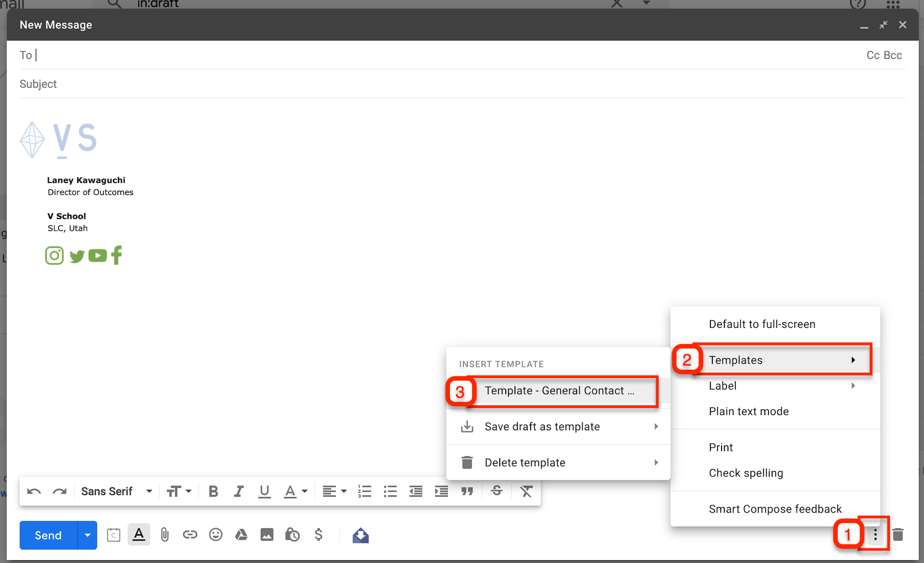This screenshot has height=563, width=924.
Task: Click the Send button
Action: click(47, 534)
